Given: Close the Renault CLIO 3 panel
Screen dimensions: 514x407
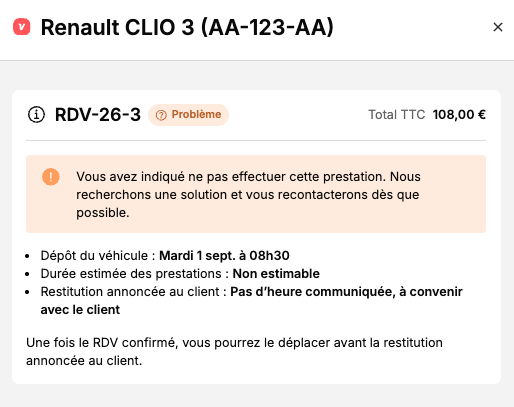Looking at the screenshot, I should coord(498,27).
